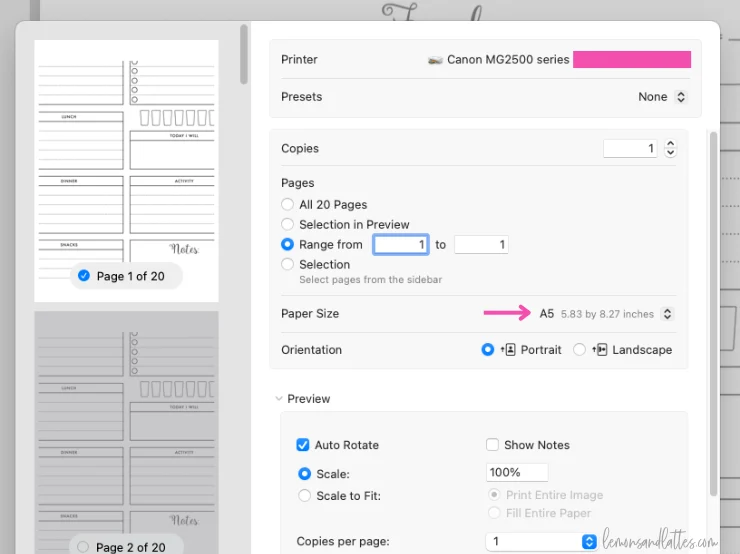Select the Page 2 of 20 circle
Viewport: 740px width, 554px height.
[x=83, y=547]
